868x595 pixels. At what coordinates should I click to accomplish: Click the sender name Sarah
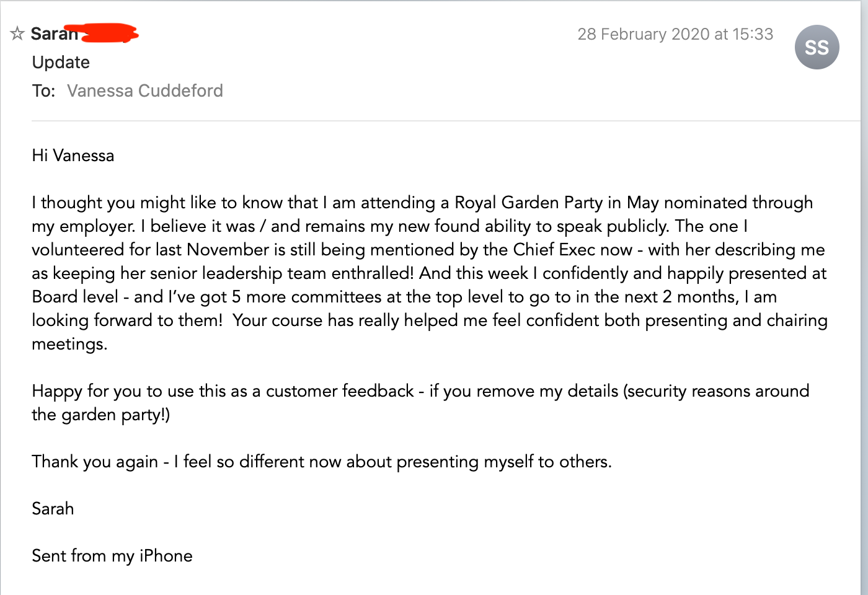coord(54,33)
